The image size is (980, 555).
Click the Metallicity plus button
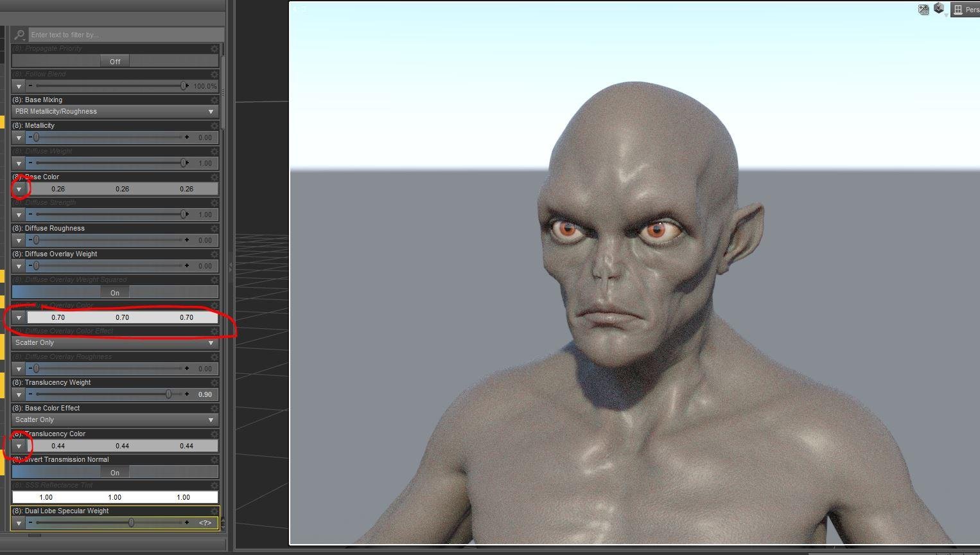[x=187, y=137]
